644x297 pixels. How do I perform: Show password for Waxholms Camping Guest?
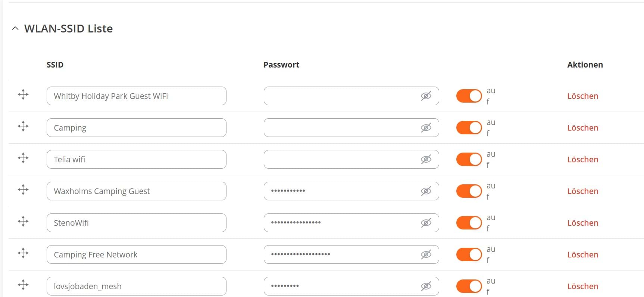pos(426,191)
